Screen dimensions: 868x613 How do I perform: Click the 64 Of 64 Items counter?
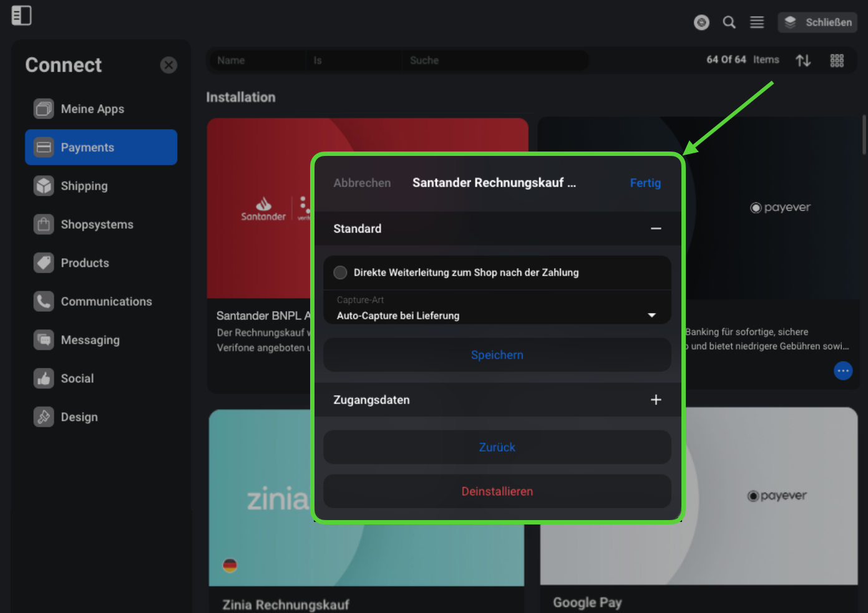point(743,60)
